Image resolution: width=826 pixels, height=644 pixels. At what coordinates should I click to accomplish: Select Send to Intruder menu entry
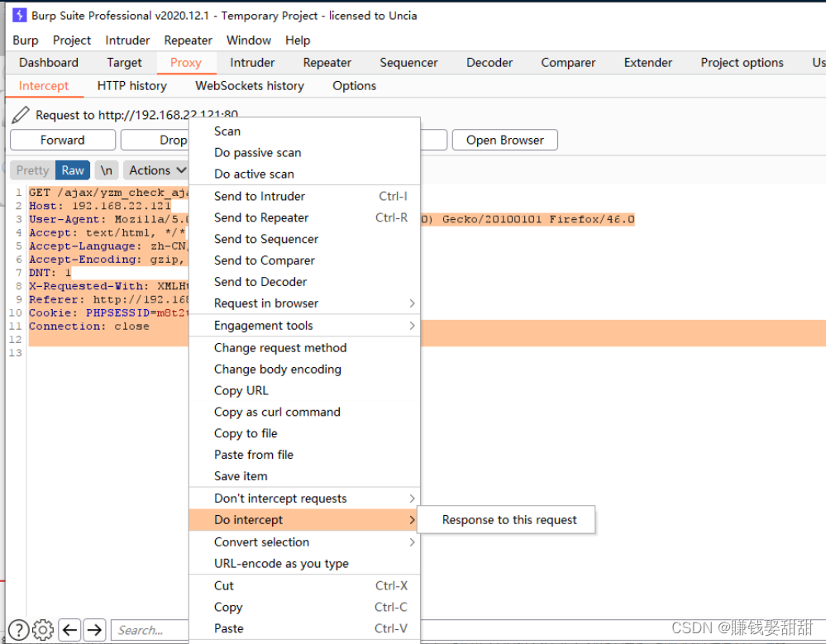point(304,196)
